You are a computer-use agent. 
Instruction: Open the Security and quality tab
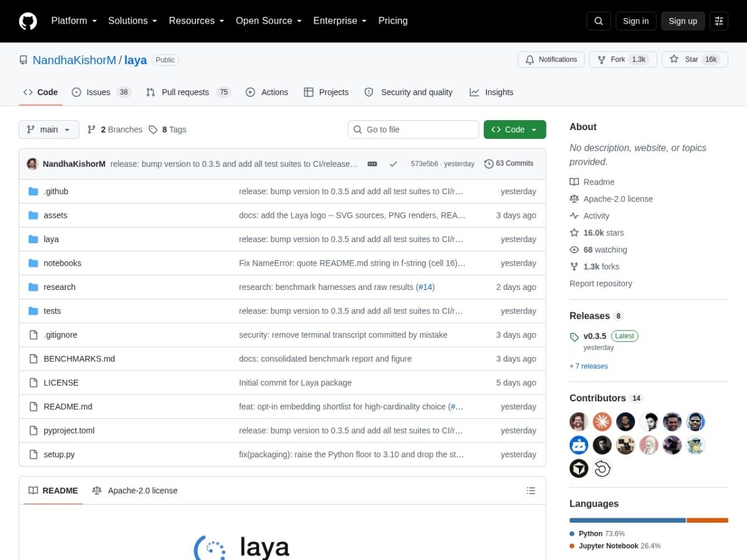[x=408, y=92]
